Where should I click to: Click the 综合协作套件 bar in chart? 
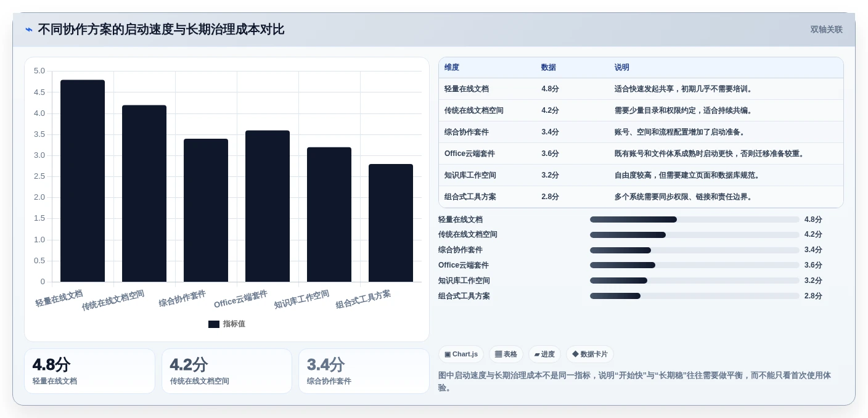pyautogui.click(x=206, y=210)
